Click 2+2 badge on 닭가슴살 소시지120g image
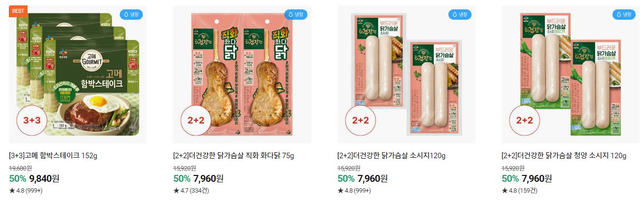This screenshot has width=644, height=205. [360, 121]
